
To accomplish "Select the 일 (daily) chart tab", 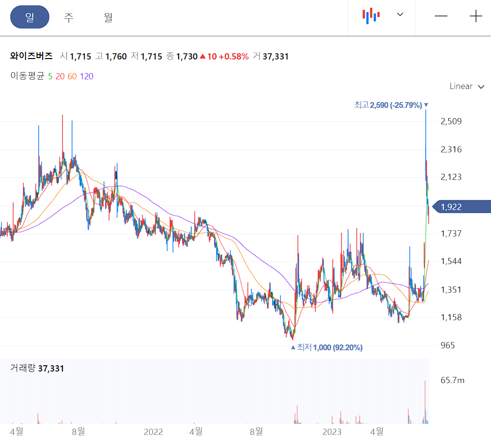I will pos(30,17).
